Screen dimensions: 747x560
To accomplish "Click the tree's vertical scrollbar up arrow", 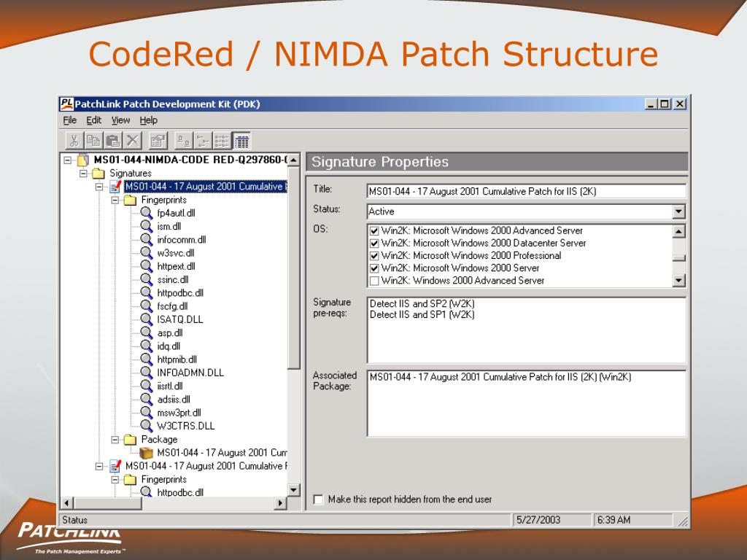I will point(293,160).
